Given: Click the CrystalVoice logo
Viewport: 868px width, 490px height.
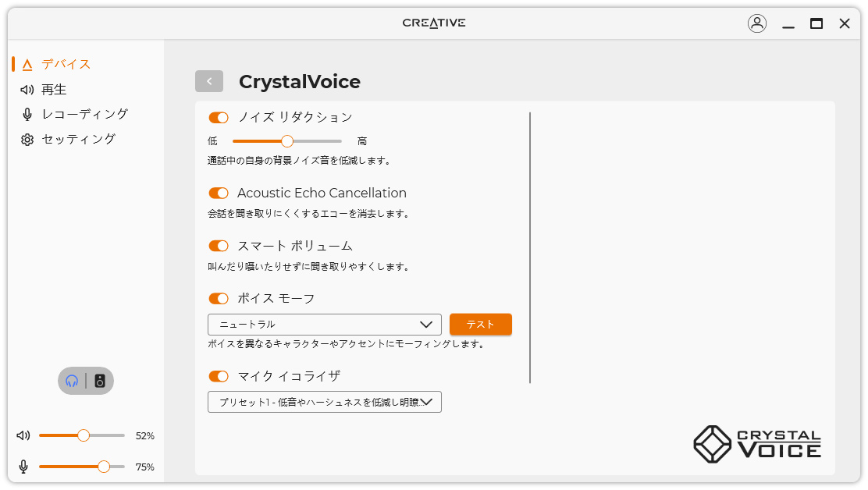Looking at the screenshot, I should pos(756,444).
